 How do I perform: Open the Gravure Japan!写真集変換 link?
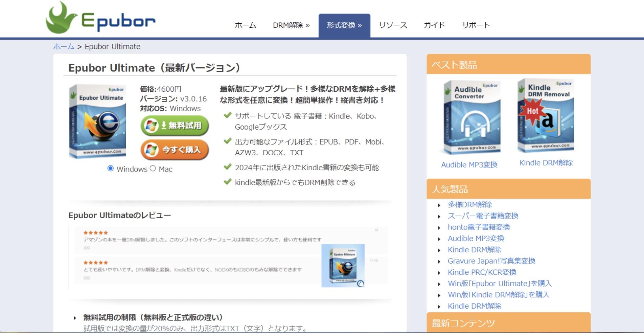pos(491,261)
